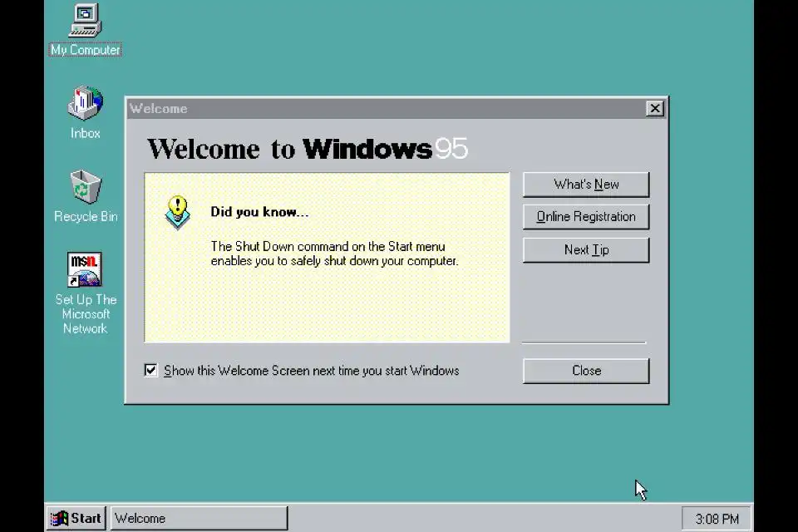Click the light bulb tip icon

[178, 212]
